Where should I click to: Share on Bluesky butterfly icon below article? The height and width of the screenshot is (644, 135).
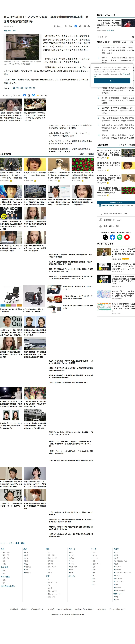coord(33,95)
